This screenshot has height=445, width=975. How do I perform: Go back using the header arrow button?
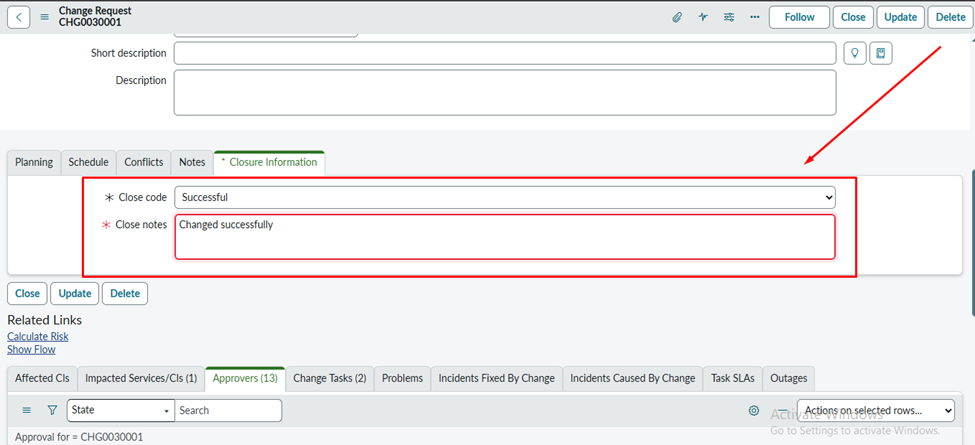[x=19, y=17]
